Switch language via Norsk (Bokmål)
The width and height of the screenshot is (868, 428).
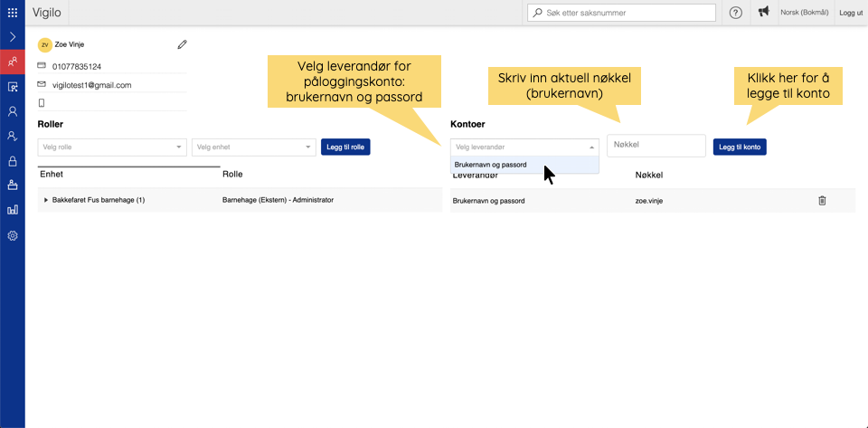806,13
